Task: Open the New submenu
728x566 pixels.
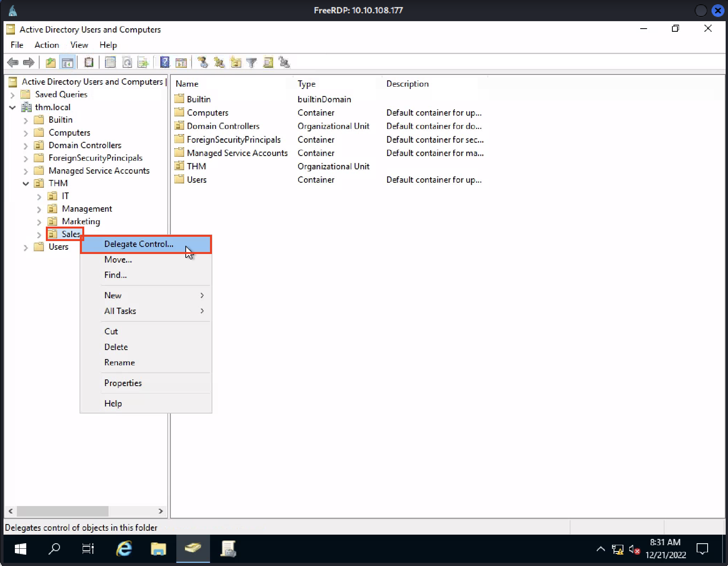Action: [146, 296]
